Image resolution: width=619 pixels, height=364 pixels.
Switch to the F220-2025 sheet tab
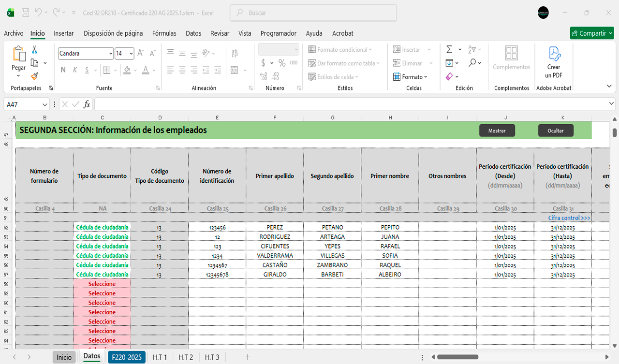pos(126,357)
